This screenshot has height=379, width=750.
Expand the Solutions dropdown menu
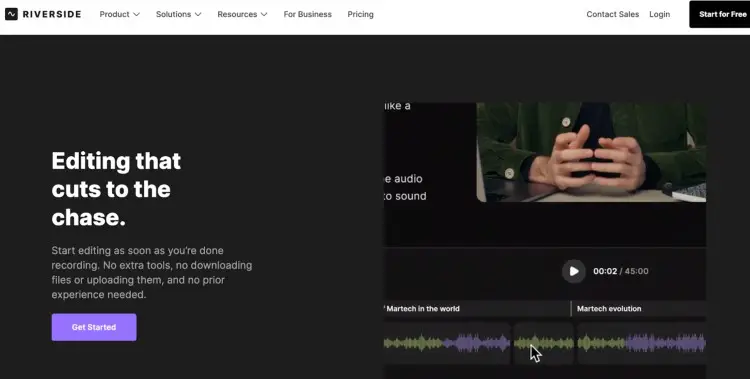(x=178, y=14)
